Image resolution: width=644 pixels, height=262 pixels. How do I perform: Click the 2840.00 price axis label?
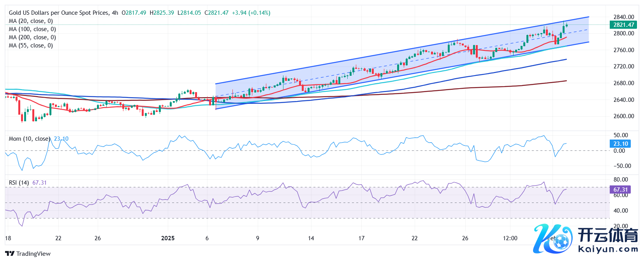(x=624, y=17)
